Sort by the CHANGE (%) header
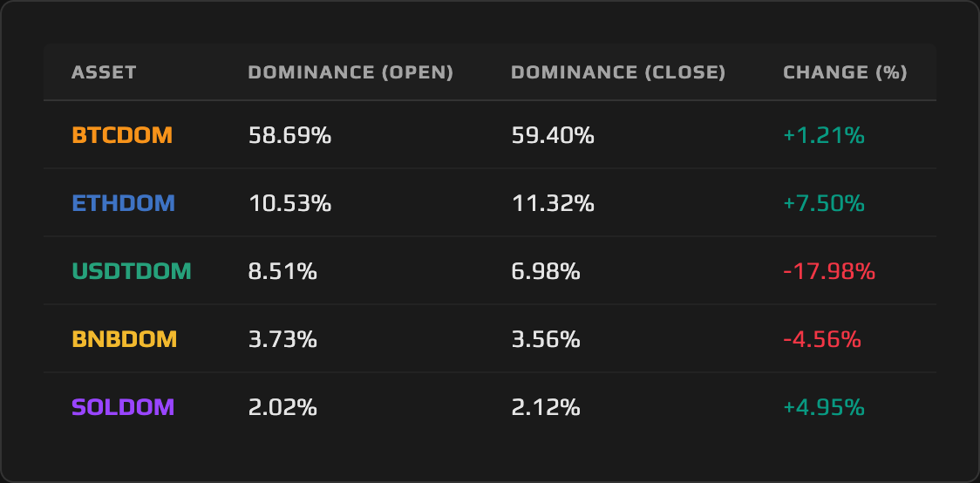Viewport: 980px width, 483px height. [845, 72]
